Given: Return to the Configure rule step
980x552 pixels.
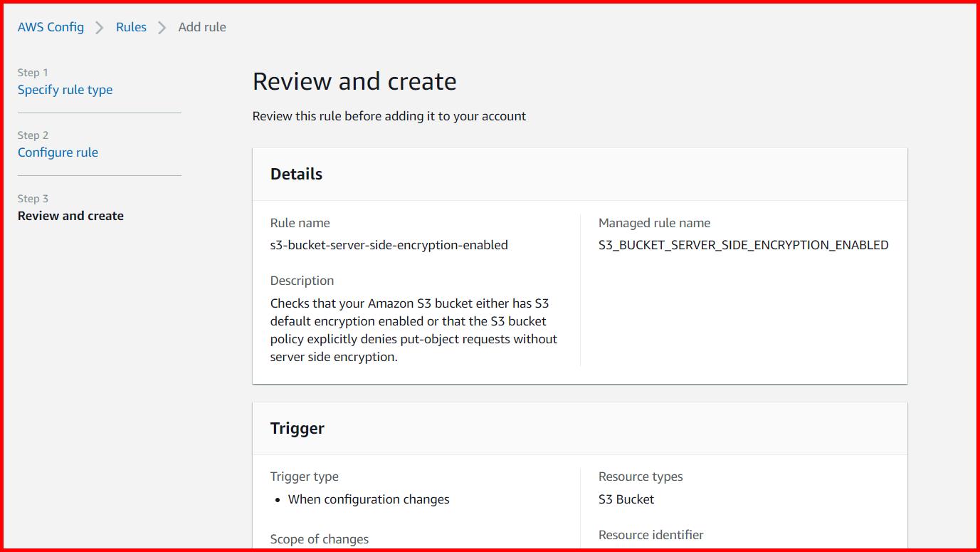Looking at the screenshot, I should [x=58, y=152].
